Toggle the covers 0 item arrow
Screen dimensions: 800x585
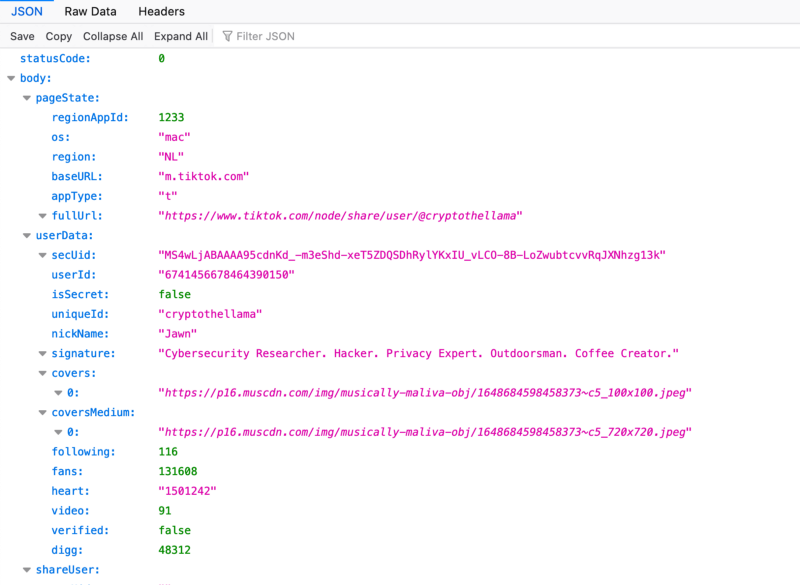pyautogui.click(x=59, y=393)
